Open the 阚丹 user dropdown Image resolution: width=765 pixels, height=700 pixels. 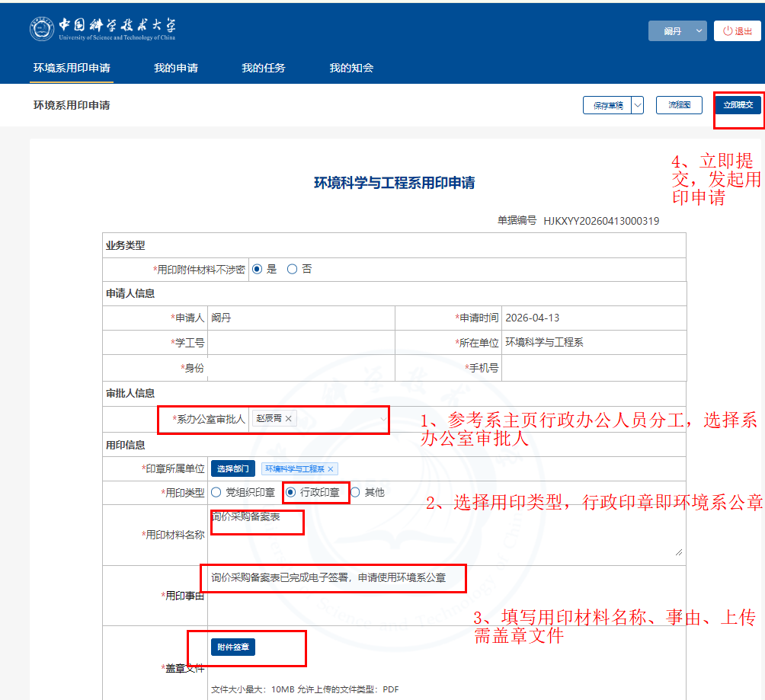(x=677, y=31)
